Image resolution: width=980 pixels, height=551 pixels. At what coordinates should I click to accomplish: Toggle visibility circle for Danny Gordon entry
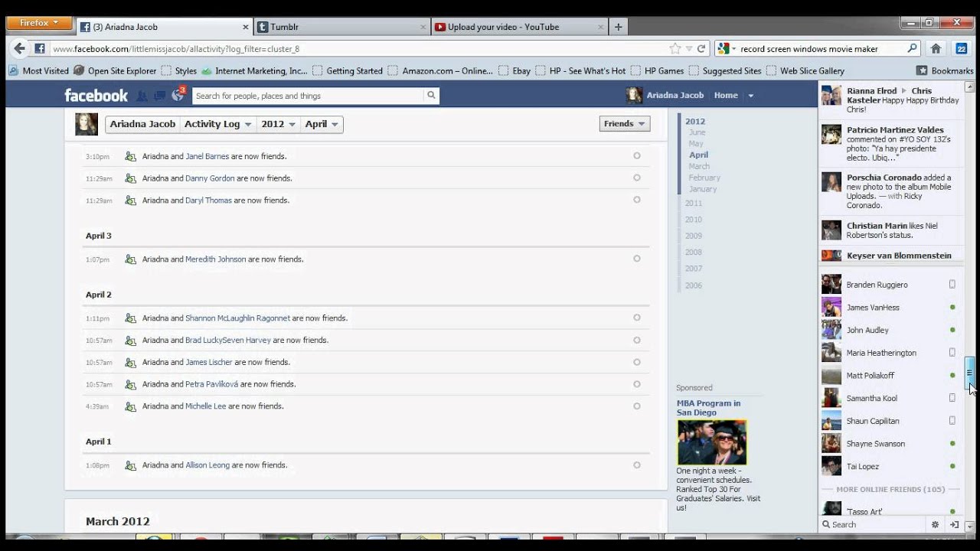tap(636, 178)
